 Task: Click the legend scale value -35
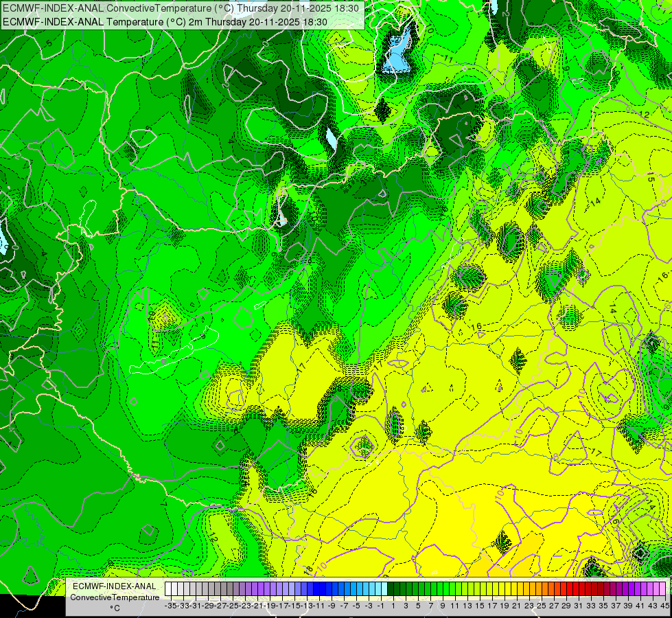click(x=171, y=606)
